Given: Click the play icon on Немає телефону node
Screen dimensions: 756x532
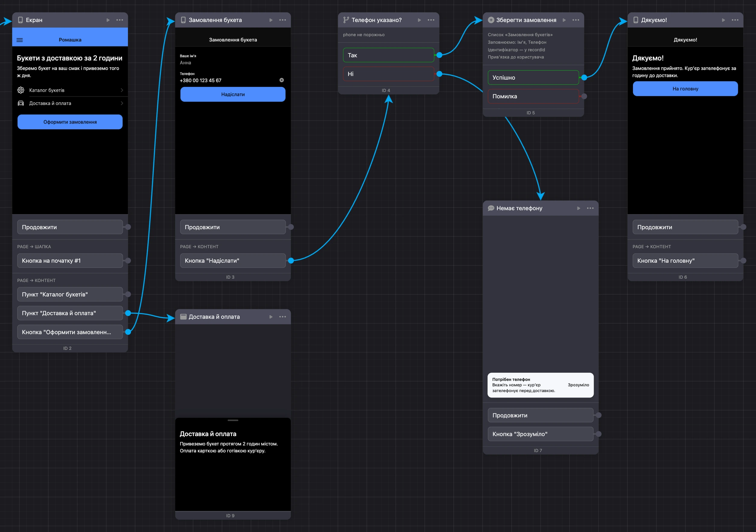Looking at the screenshot, I should (579, 208).
